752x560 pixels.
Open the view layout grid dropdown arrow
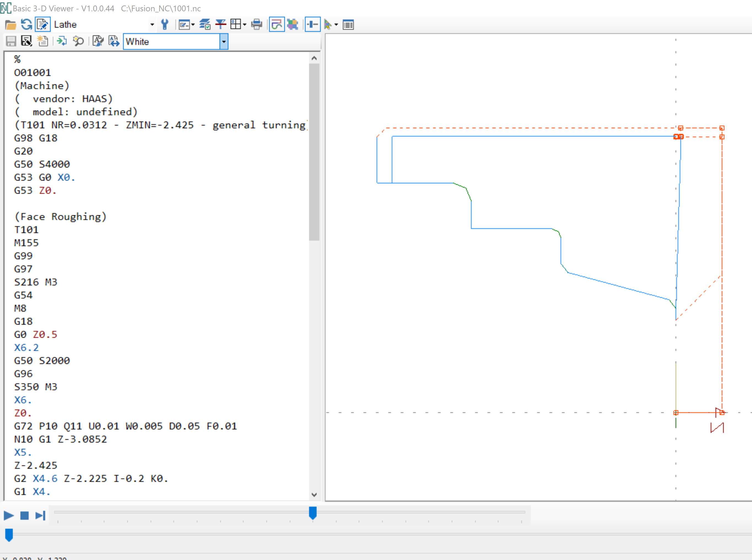[244, 25]
